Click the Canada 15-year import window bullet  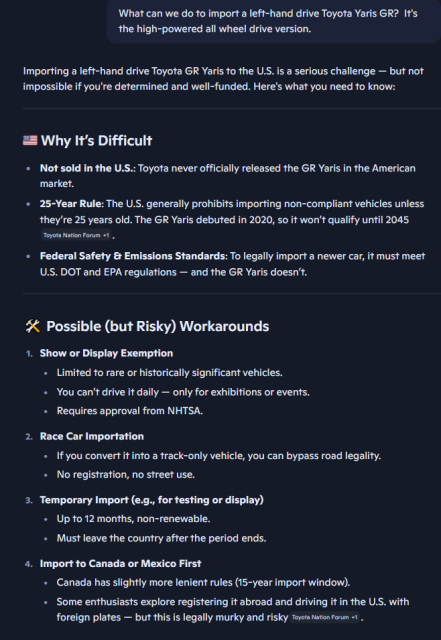tap(203, 582)
